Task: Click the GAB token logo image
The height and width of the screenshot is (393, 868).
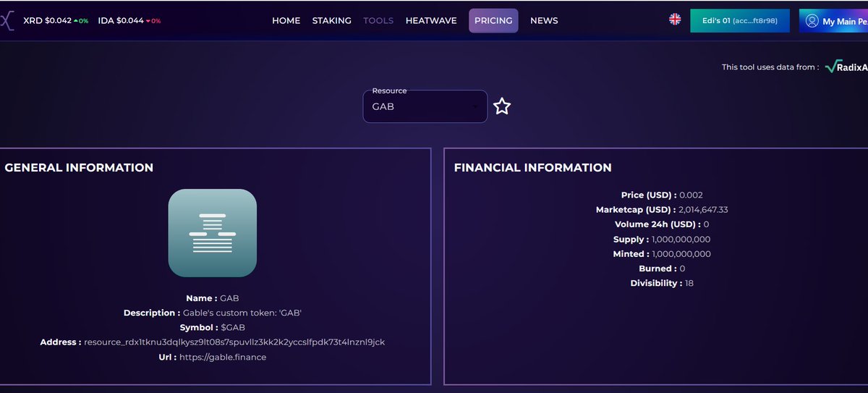Action: (213, 232)
